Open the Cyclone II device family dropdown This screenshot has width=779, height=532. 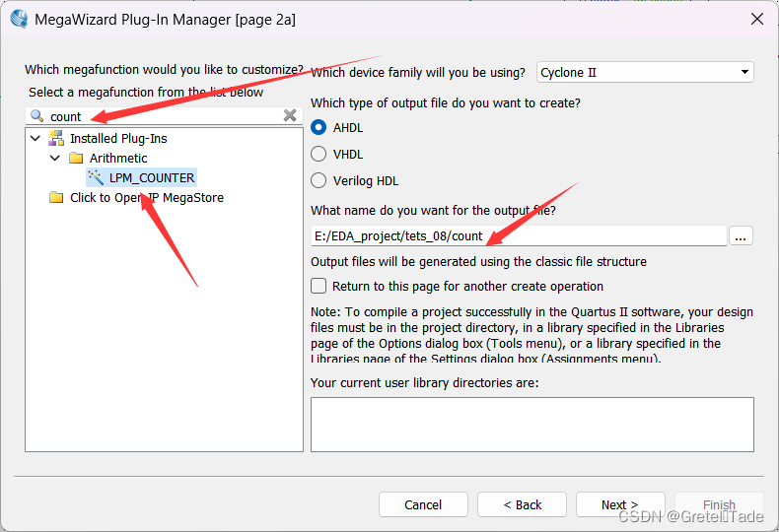[x=645, y=73]
